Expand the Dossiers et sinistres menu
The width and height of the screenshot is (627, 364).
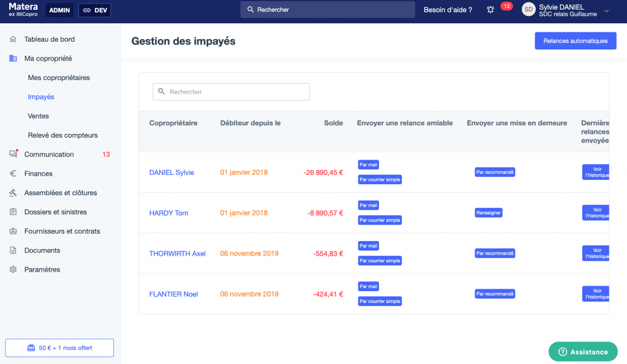(55, 212)
